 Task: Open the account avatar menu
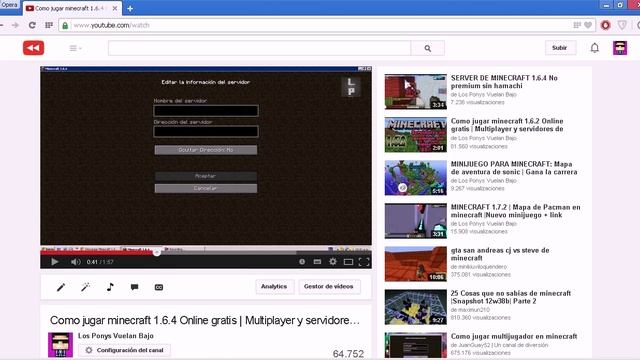pyautogui.click(x=620, y=48)
